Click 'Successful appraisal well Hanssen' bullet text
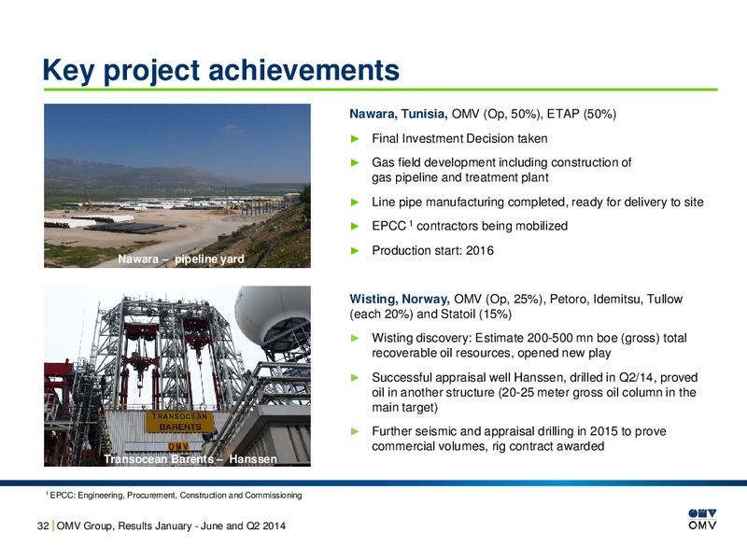The height and width of the screenshot is (560, 747). (534, 392)
